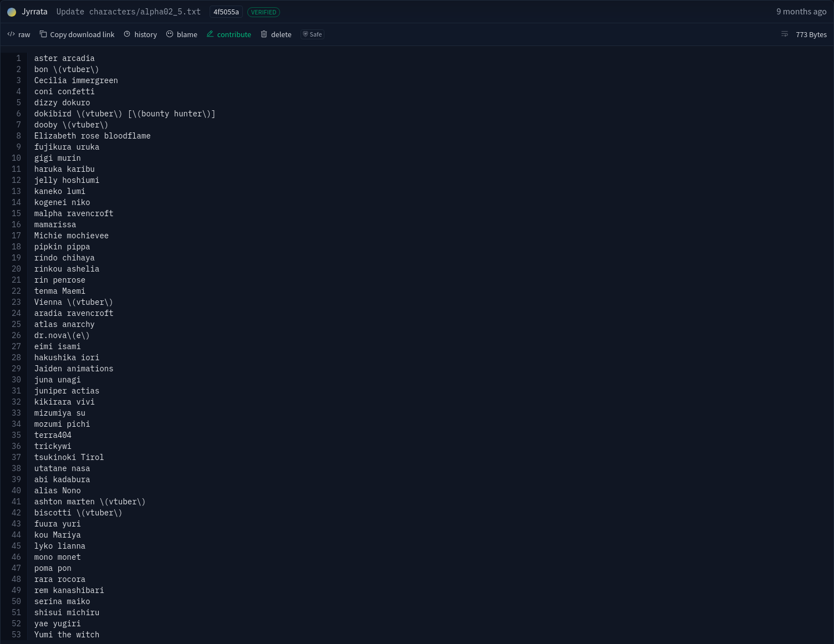Click text 'kogenei niko'
The height and width of the screenshot is (644, 834).
(x=62, y=202)
